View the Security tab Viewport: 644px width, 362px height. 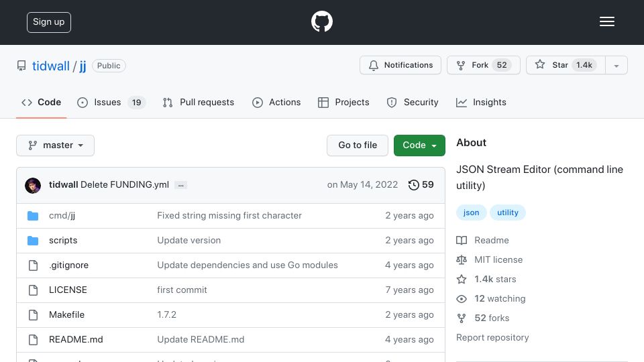[413, 102]
